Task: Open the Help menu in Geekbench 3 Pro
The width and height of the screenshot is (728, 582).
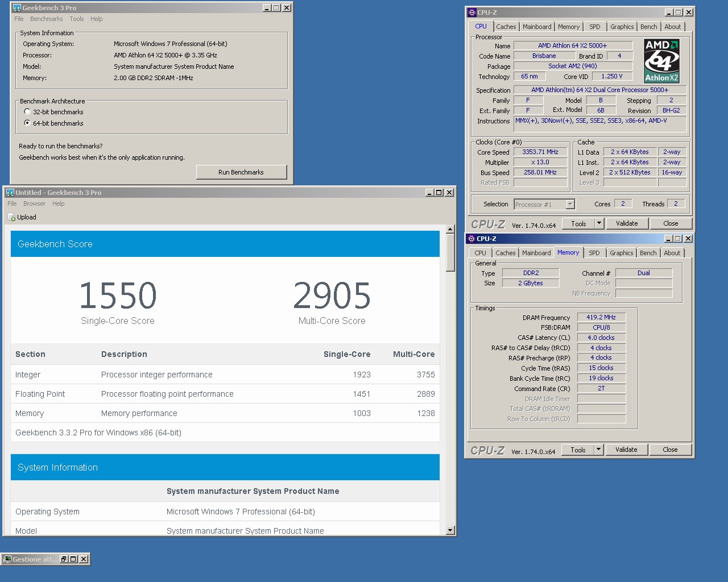Action: pos(97,19)
